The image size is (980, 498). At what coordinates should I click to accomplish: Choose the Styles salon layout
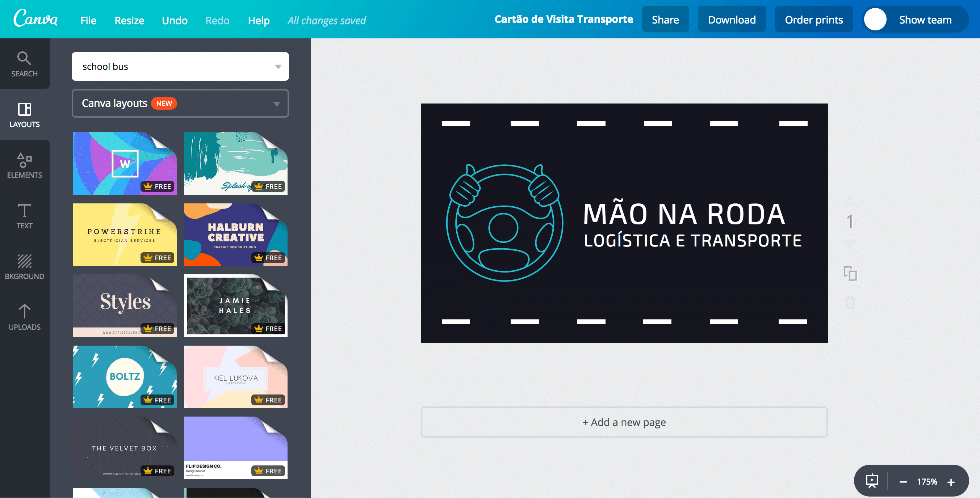125,306
